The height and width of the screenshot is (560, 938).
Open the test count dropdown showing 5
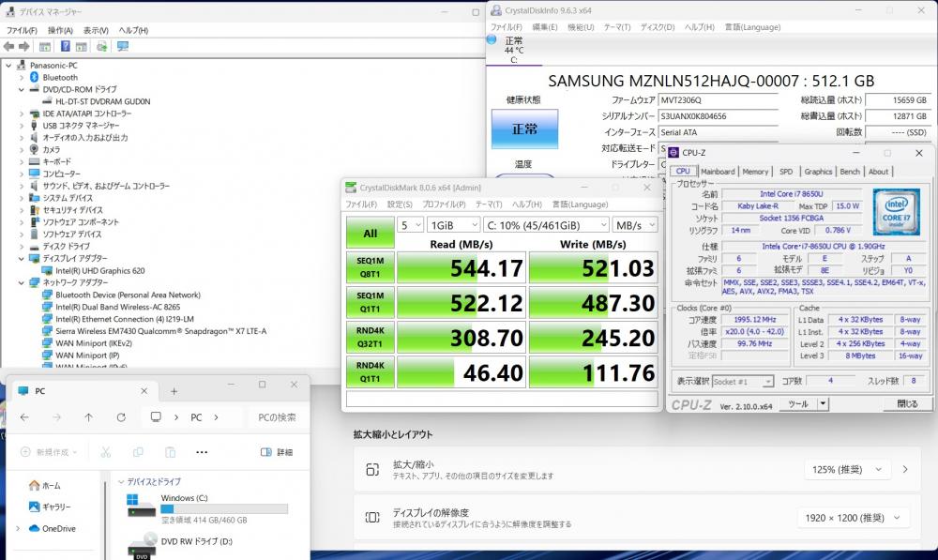(x=411, y=225)
